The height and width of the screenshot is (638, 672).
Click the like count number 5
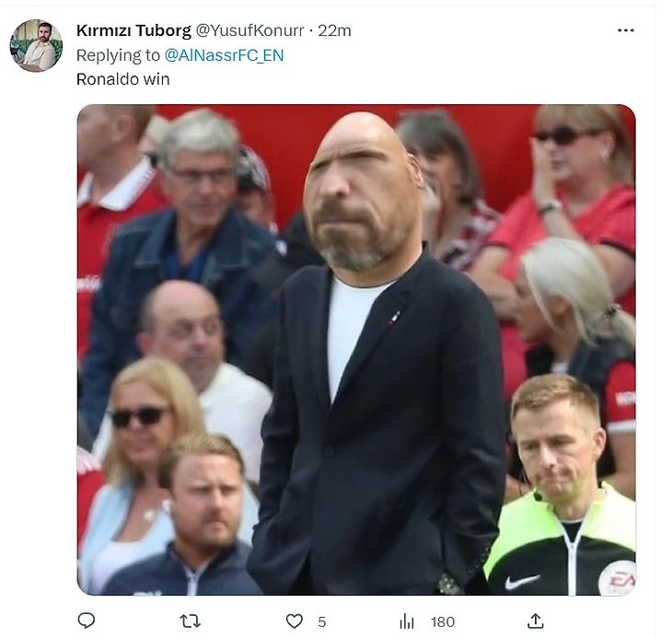tap(322, 621)
